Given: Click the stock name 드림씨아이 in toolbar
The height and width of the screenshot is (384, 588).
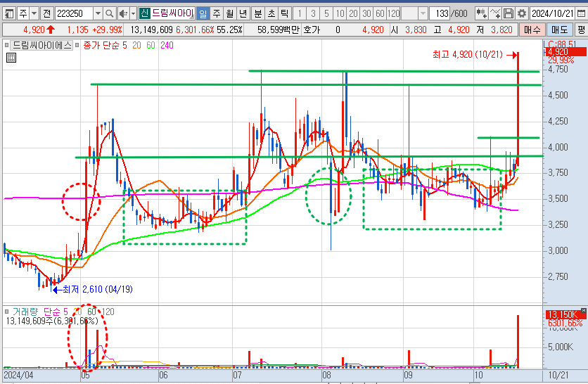Looking at the screenshot, I should 172,13.
